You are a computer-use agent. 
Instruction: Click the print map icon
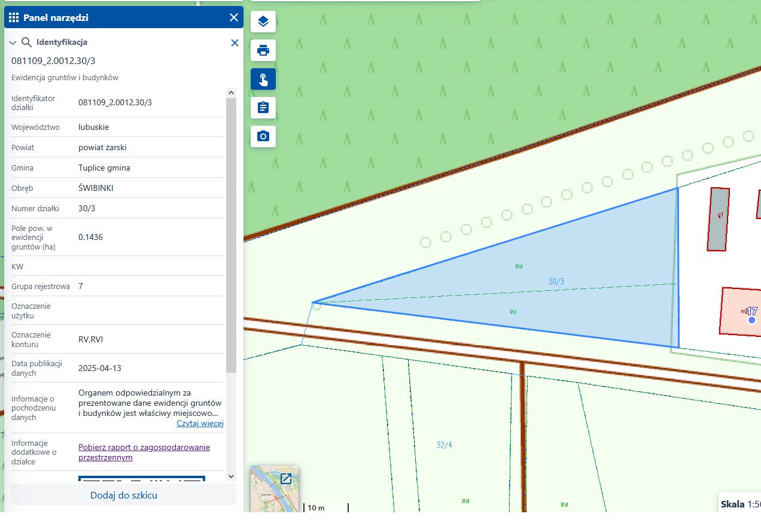click(263, 50)
